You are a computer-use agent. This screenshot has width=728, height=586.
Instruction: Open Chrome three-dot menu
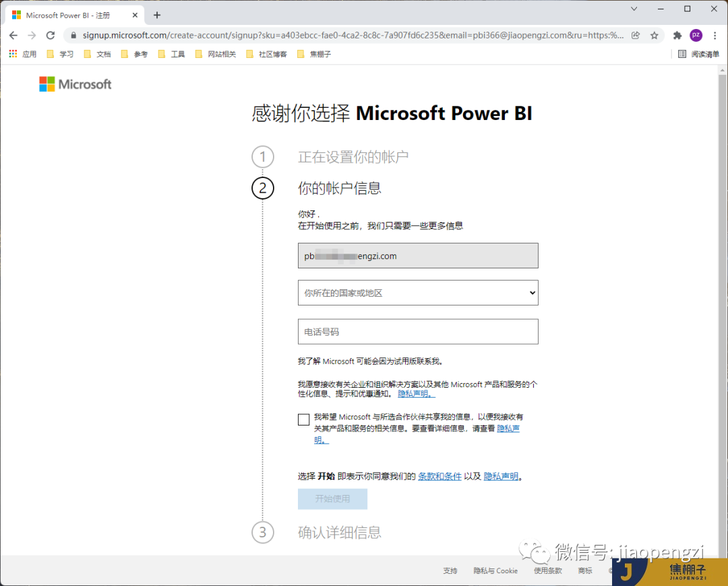(715, 35)
